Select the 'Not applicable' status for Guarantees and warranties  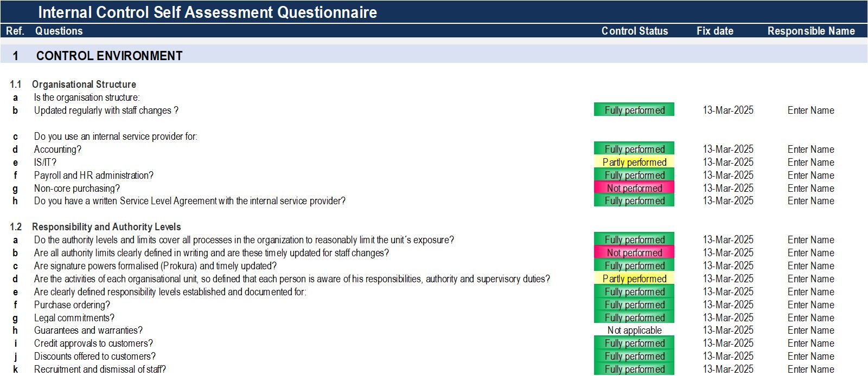click(x=634, y=330)
